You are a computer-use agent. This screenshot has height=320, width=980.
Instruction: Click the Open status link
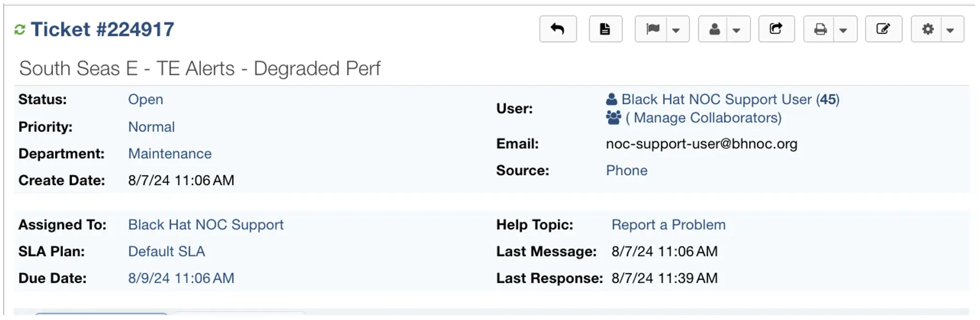point(145,99)
